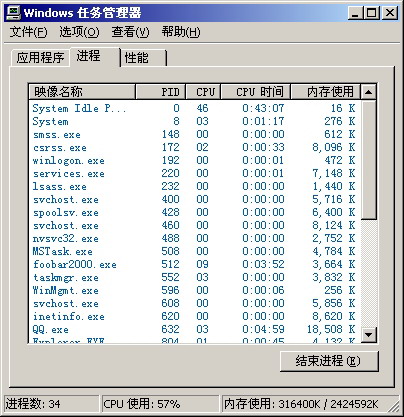Select the csrss.exe process
The image size is (404, 417).
(195, 147)
